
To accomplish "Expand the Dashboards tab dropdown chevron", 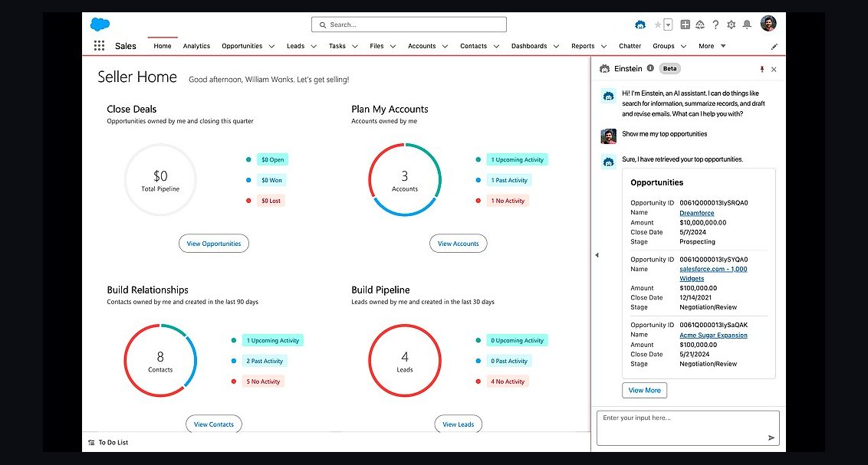I will pyautogui.click(x=557, y=47).
